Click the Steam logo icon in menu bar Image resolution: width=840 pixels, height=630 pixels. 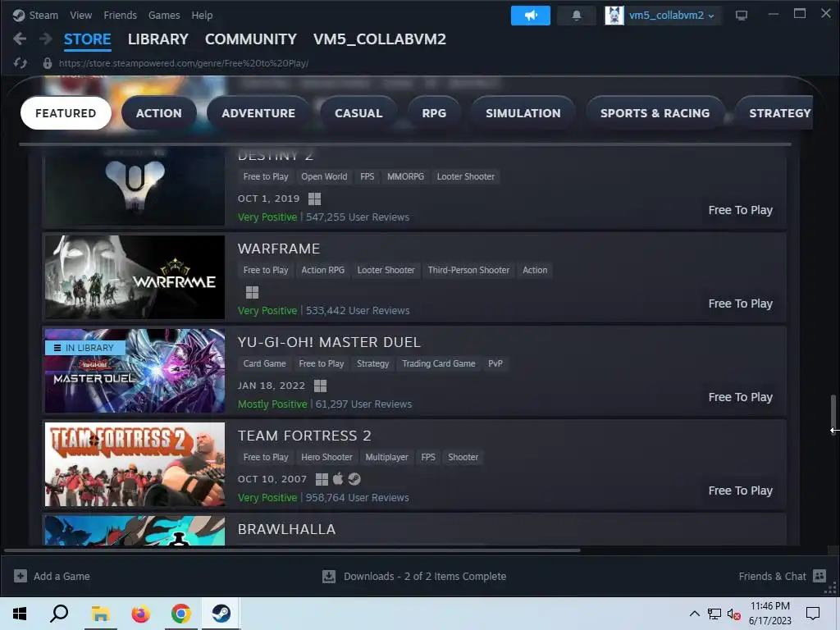tap(19, 15)
